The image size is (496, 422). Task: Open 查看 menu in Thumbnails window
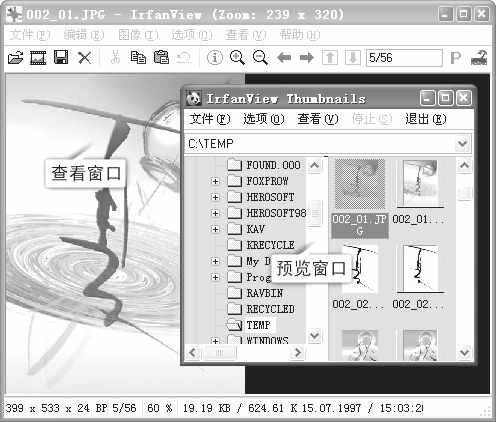click(x=318, y=119)
